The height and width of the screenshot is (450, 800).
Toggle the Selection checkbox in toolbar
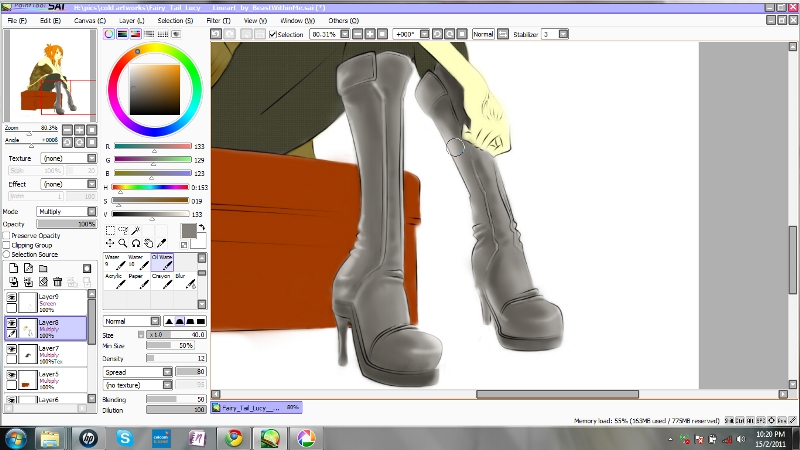[x=273, y=34]
